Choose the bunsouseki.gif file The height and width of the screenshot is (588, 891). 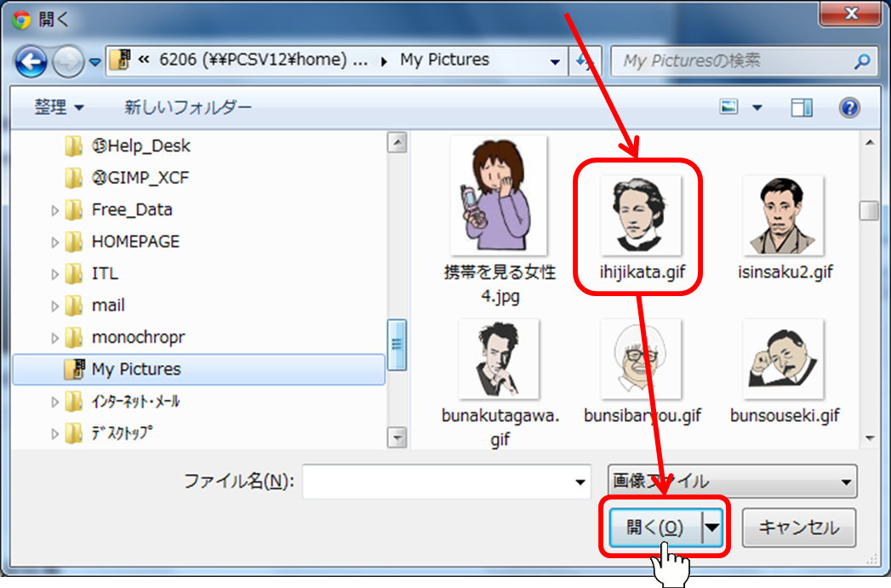pos(784,359)
